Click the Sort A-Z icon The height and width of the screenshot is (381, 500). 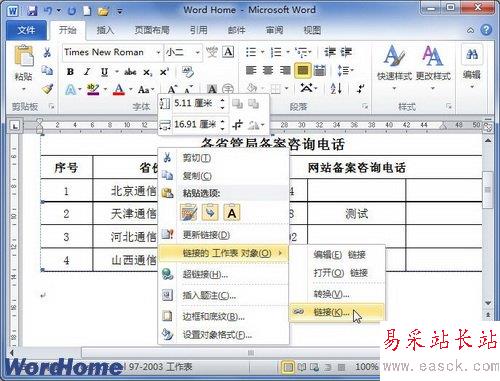tap(336, 88)
